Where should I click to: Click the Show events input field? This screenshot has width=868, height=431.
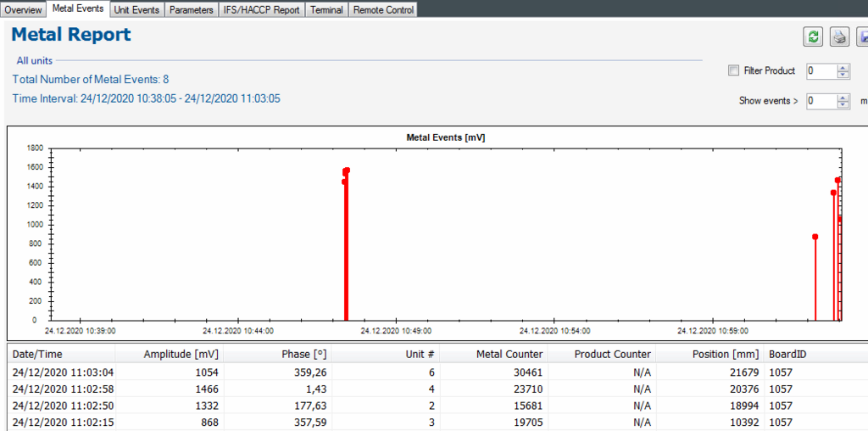821,101
